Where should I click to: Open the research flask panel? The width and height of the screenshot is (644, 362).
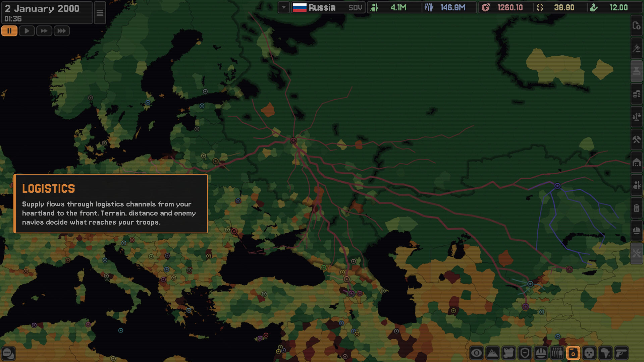(x=637, y=71)
